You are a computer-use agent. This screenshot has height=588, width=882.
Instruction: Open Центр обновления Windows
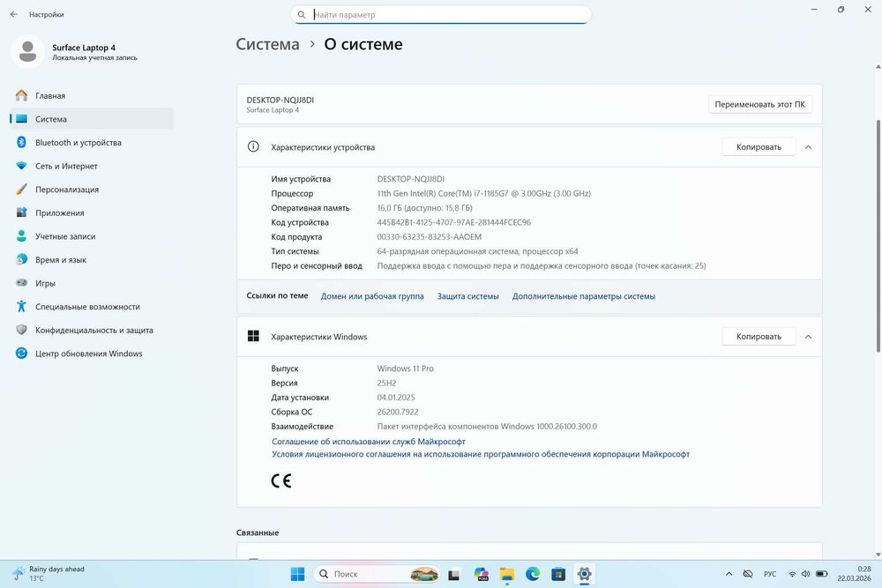(92, 354)
